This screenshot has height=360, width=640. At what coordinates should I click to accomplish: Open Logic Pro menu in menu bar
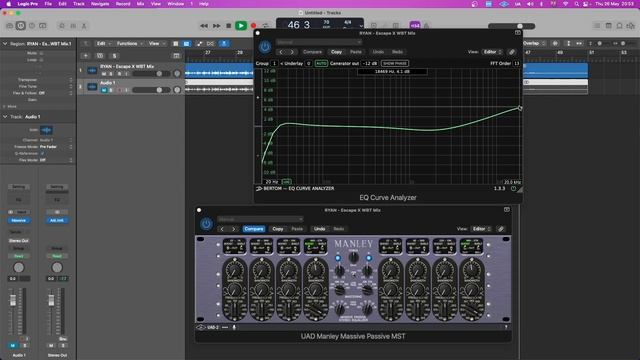28,4
